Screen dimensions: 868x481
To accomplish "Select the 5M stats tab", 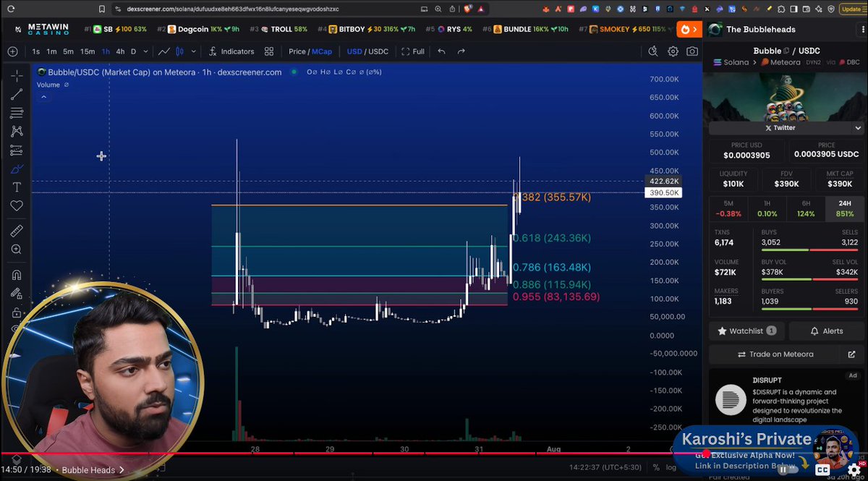I will pos(728,208).
